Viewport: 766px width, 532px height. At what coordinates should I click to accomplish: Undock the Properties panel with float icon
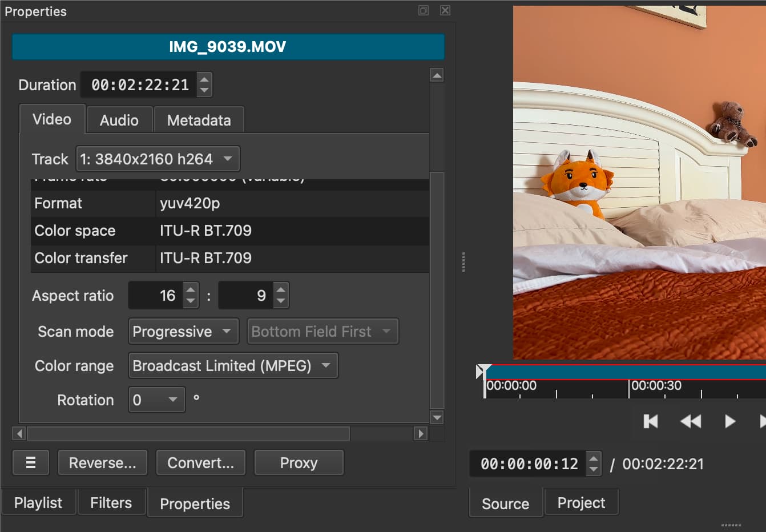[424, 10]
